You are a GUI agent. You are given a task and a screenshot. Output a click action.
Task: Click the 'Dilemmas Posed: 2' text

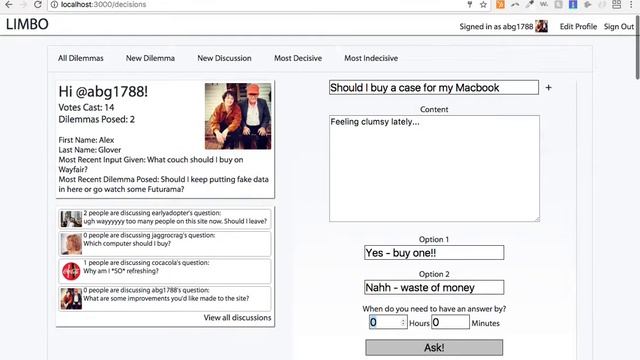(x=96, y=119)
